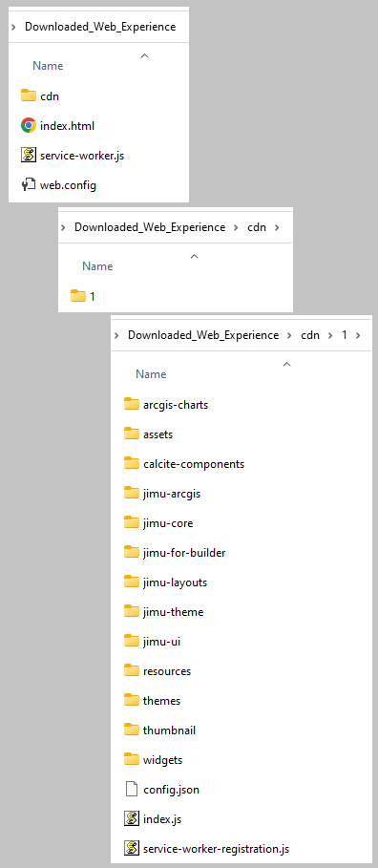Select the resources folder name
The height and width of the screenshot is (868, 378).
click(167, 671)
